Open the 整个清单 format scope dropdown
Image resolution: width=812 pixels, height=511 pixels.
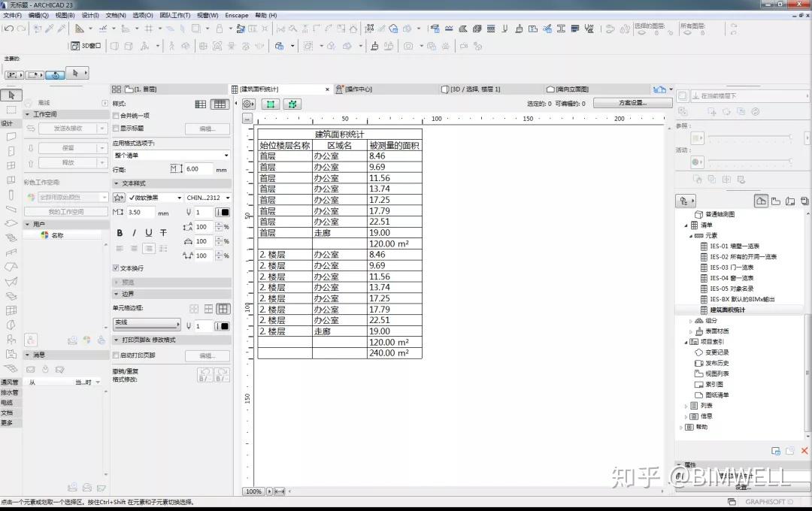coord(171,156)
